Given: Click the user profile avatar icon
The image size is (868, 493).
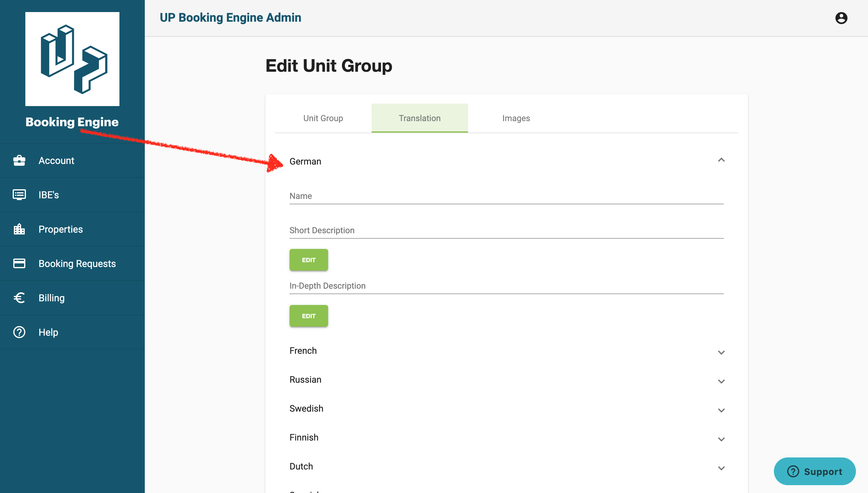Looking at the screenshot, I should tap(841, 18).
